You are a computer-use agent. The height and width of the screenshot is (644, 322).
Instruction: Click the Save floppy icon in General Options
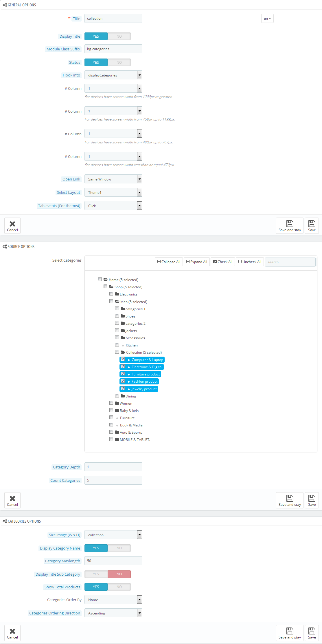pos(312,223)
